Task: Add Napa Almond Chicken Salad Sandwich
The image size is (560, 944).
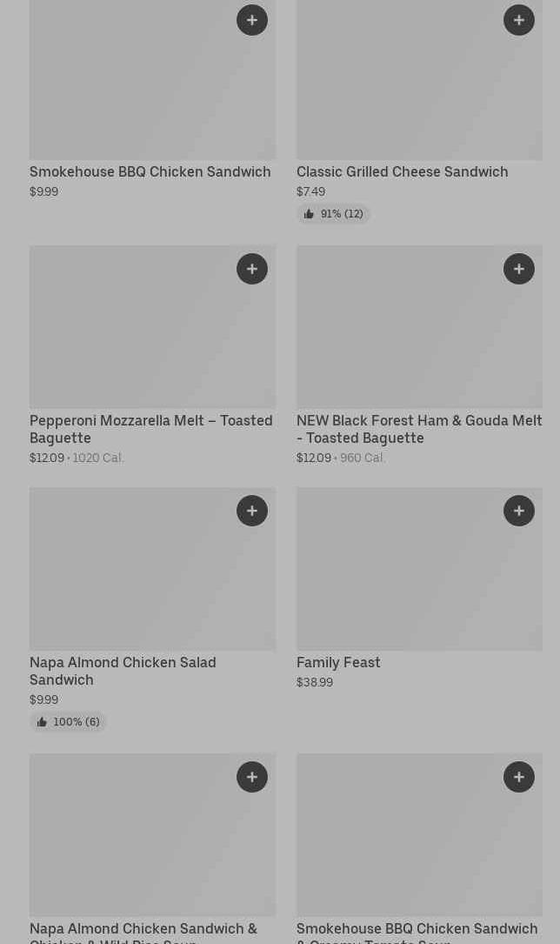Action: (252, 511)
